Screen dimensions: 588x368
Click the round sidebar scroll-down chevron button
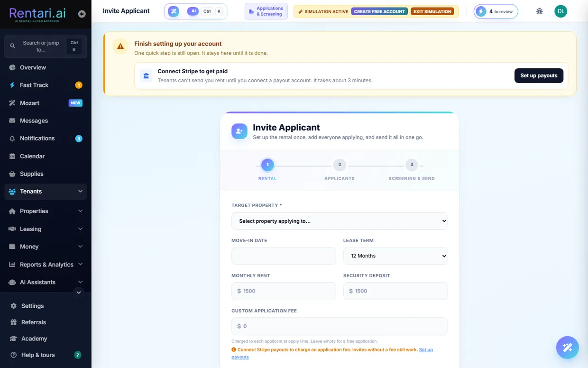click(x=79, y=293)
